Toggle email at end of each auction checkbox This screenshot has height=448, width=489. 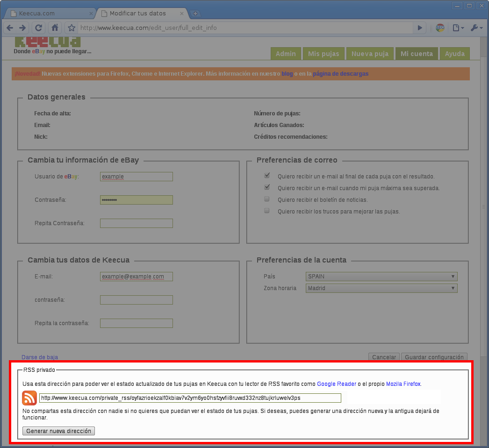point(267,176)
